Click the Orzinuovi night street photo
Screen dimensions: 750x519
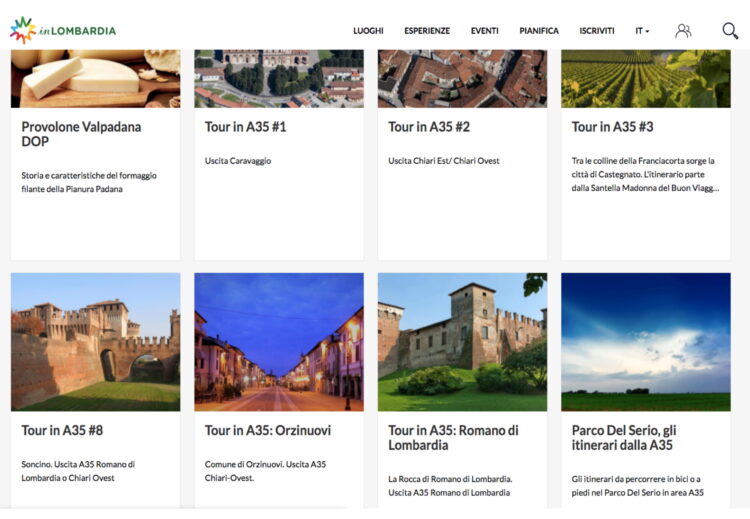(279, 342)
